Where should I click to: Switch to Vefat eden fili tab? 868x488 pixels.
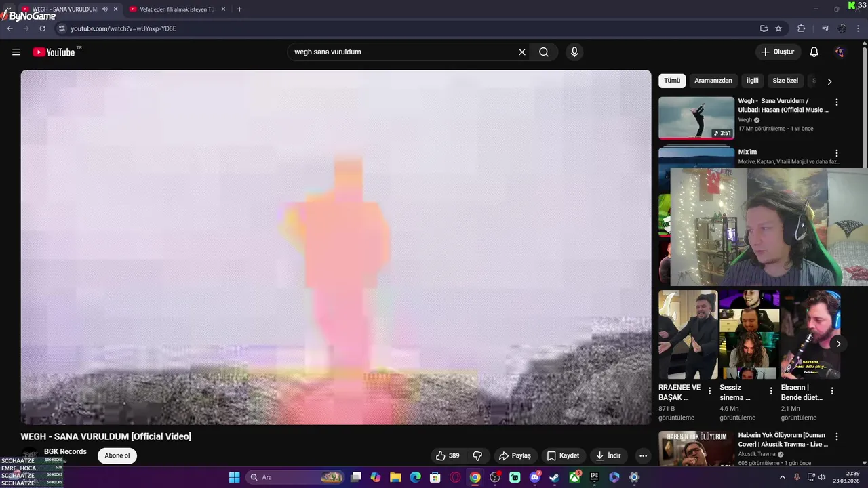[x=176, y=9]
